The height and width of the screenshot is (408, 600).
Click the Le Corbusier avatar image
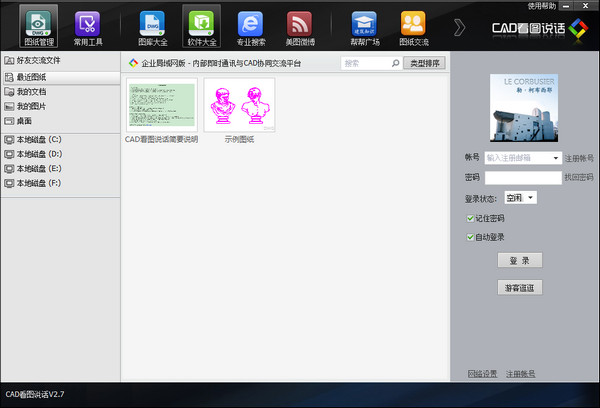(x=524, y=108)
